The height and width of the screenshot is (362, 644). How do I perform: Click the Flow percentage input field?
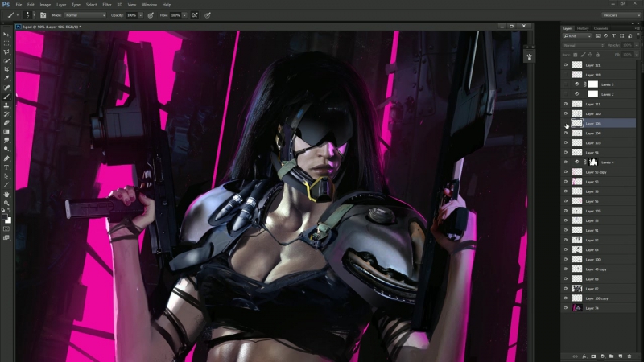pyautogui.click(x=175, y=15)
